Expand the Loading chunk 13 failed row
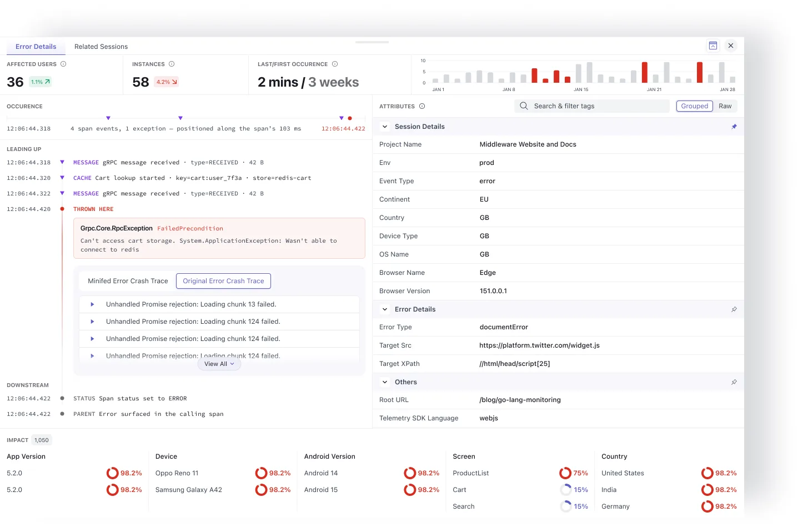 [x=92, y=304]
